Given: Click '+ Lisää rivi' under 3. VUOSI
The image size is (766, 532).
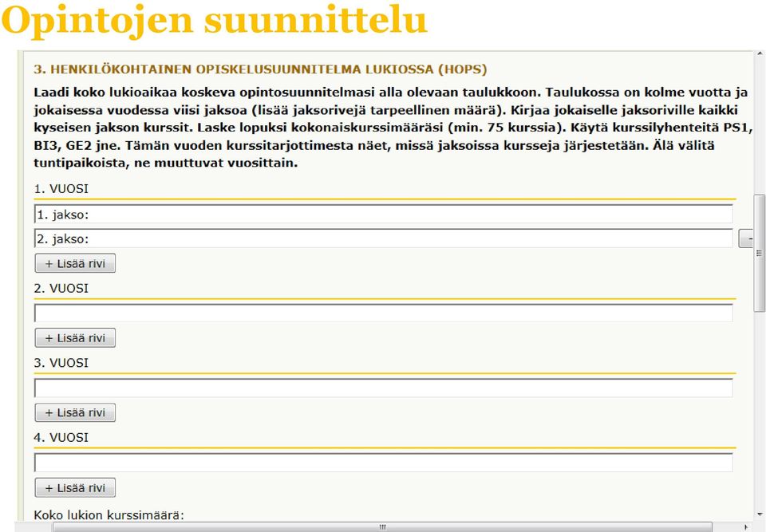Looking at the screenshot, I should (75, 412).
